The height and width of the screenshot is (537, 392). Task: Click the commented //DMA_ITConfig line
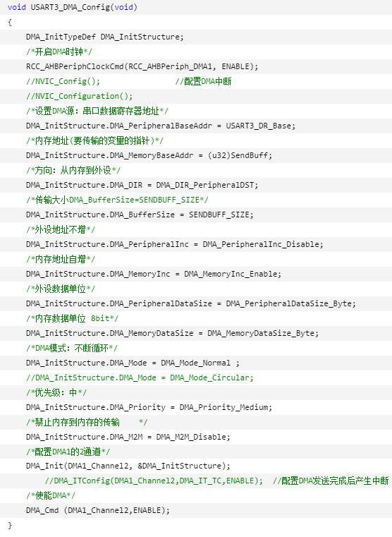click(154, 481)
